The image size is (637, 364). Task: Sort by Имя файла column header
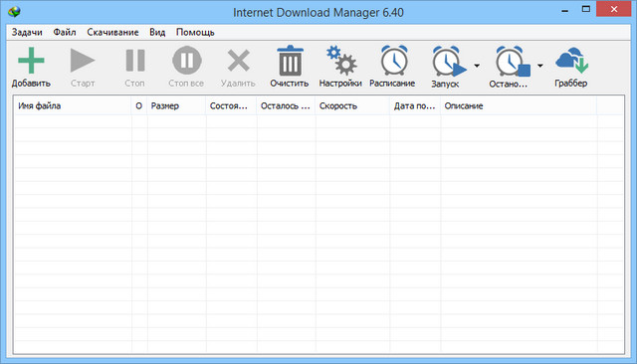[73, 105]
